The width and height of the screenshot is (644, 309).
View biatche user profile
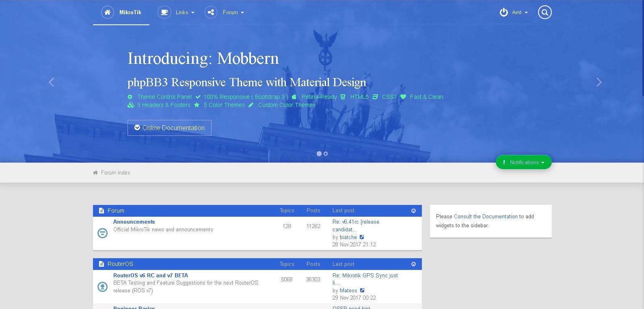[348, 237]
